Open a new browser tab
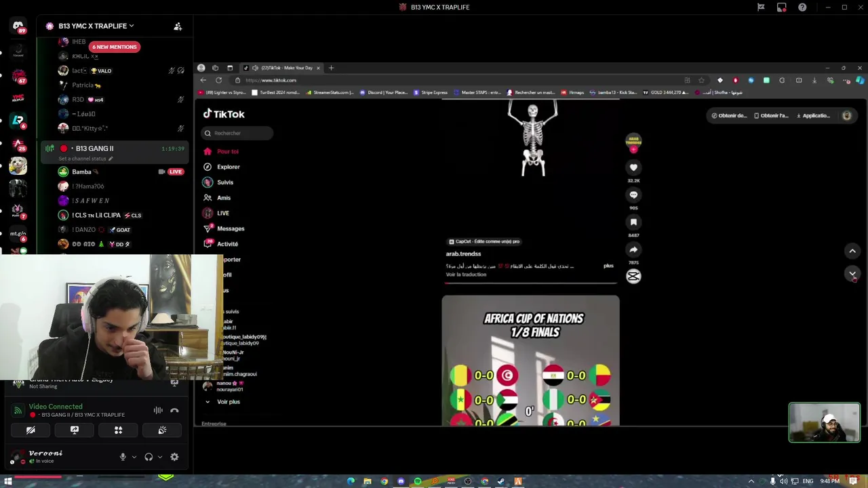The image size is (868, 488). 331,68
